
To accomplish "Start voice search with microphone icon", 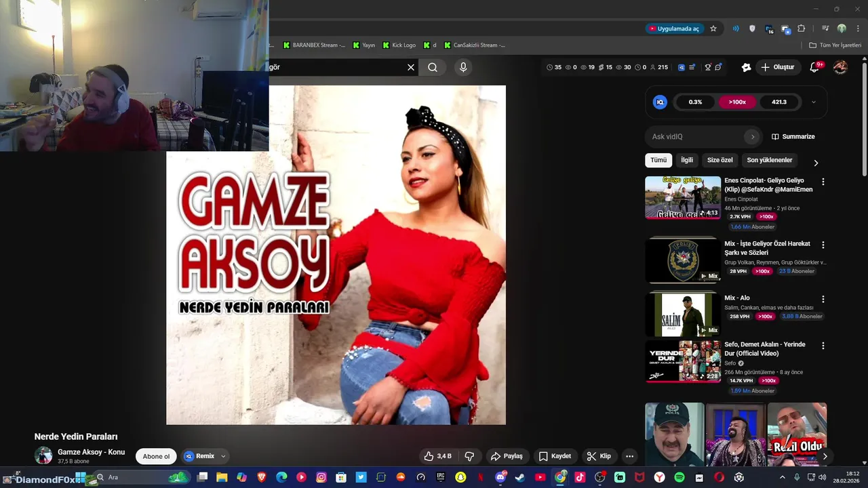I will click(x=463, y=67).
